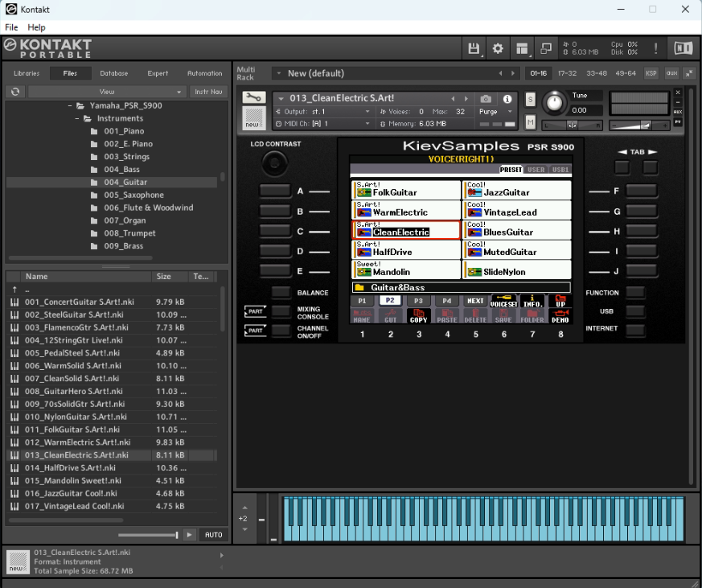Minimize instrument header with minus icon
702x588 pixels.
pyautogui.click(x=678, y=102)
